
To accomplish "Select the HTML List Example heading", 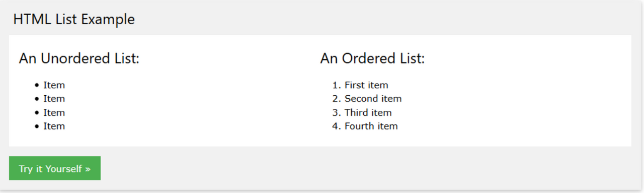I will tap(74, 19).
